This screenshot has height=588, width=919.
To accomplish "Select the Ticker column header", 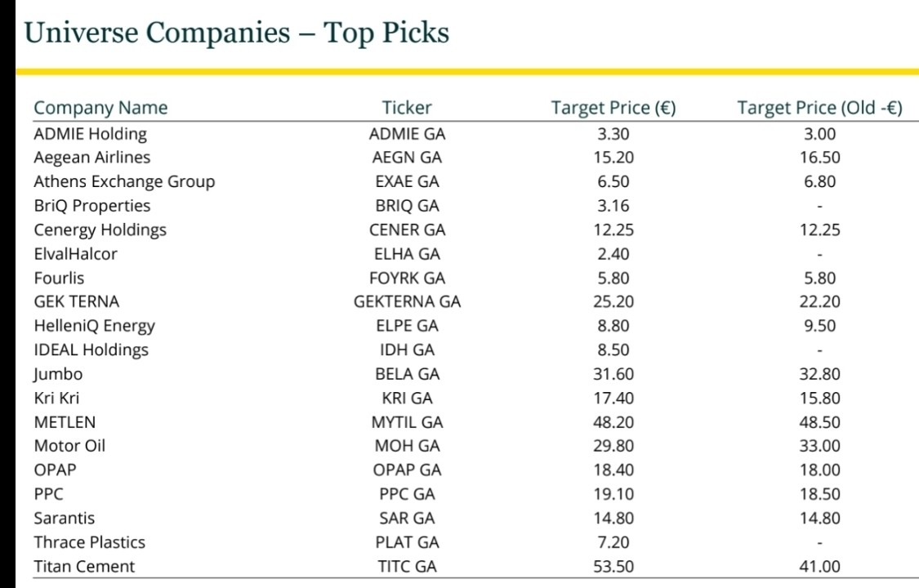I will click(x=407, y=108).
